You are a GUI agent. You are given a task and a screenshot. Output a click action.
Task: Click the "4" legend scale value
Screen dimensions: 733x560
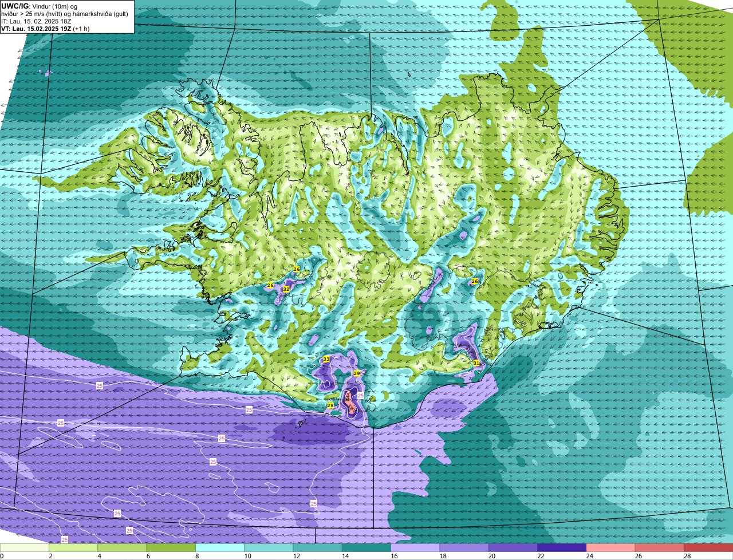pyautogui.click(x=99, y=556)
